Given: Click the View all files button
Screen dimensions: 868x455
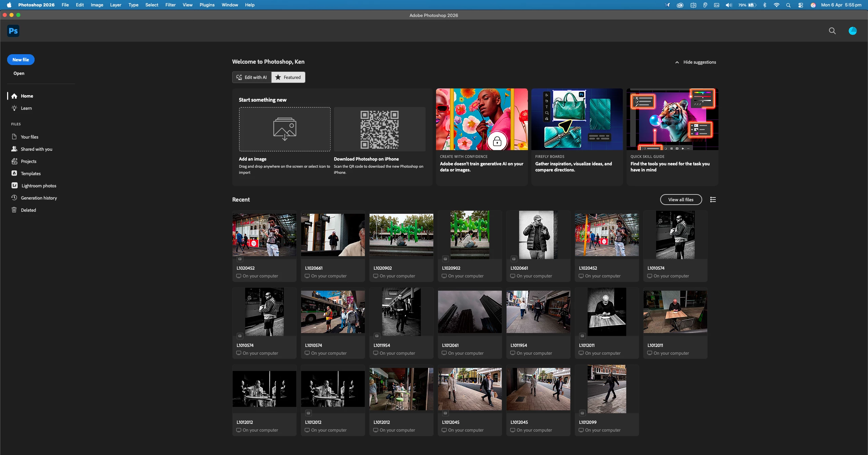Looking at the screenshot, I should coord(680,200).
